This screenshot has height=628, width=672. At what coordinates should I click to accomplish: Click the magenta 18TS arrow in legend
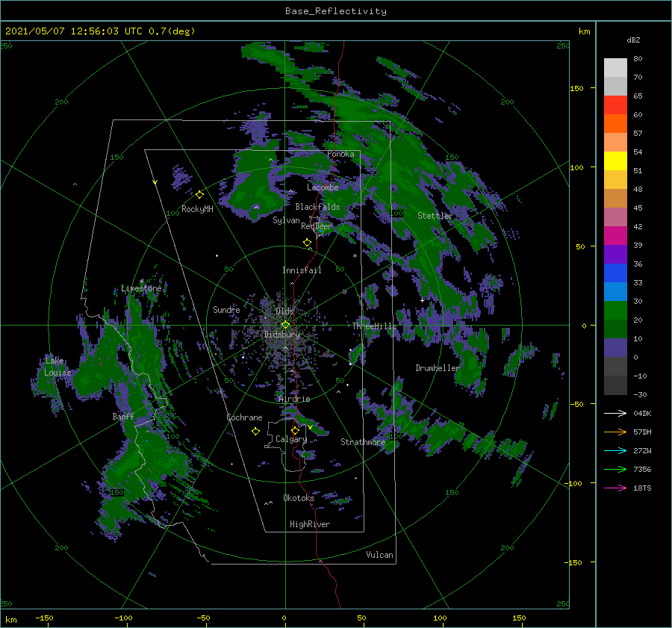[x=615, y=488]
